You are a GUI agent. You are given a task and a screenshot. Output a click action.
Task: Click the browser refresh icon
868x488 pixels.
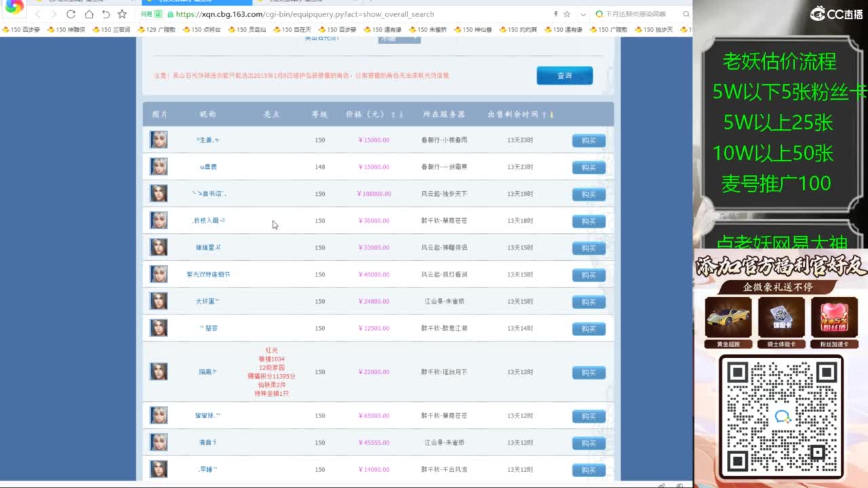tap(71, 14)
